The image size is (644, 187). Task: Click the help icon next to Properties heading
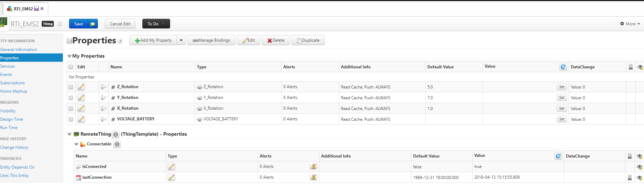point(120,41)
